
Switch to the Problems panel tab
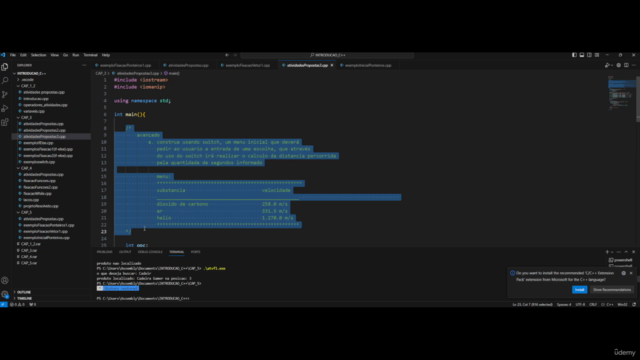[104, 252]
